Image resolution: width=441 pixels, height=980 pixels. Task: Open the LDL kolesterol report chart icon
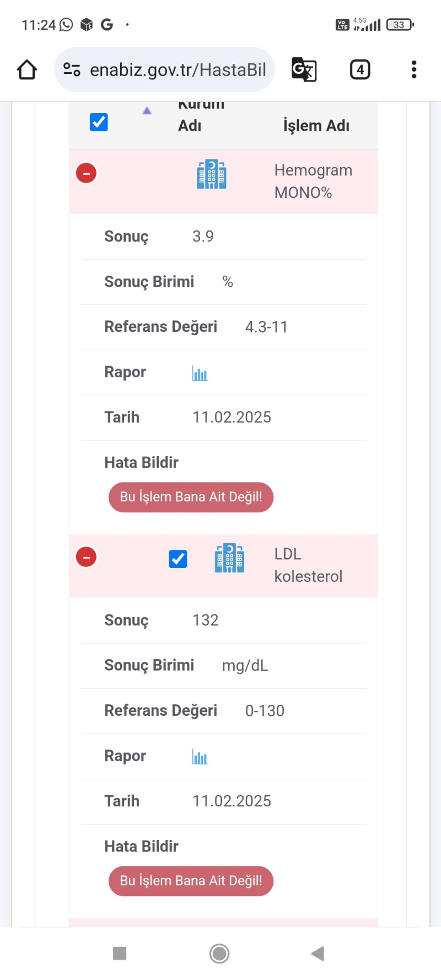tap(200, 757)
